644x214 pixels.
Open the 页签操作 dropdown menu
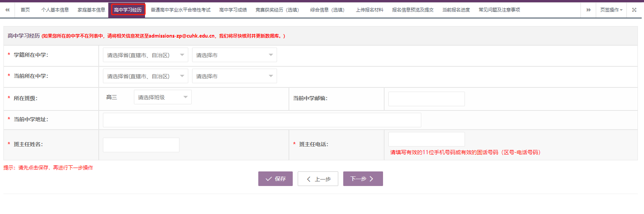coord(611,10)
